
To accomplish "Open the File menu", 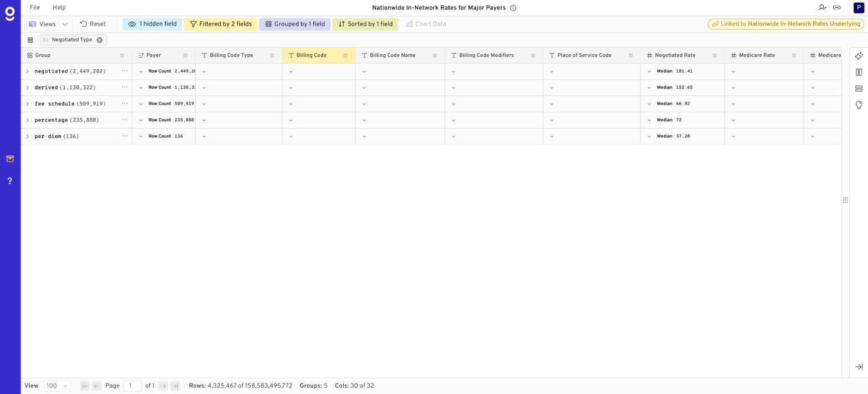I will point(35,8).
